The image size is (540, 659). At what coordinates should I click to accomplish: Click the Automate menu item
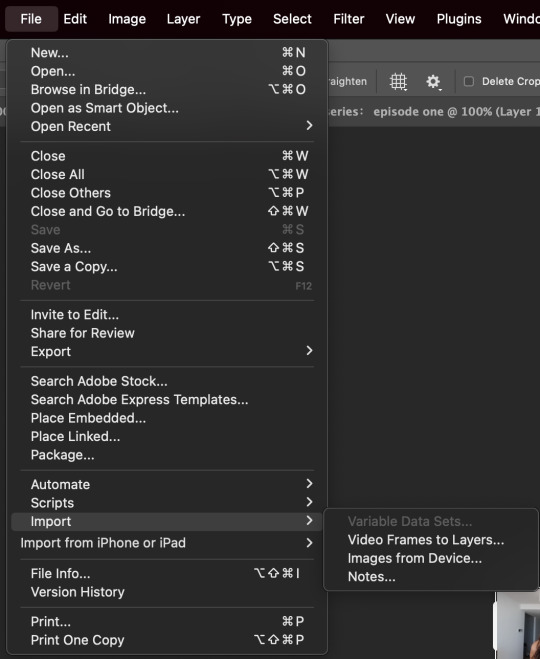pyautogui.click(x=167, y=485)
